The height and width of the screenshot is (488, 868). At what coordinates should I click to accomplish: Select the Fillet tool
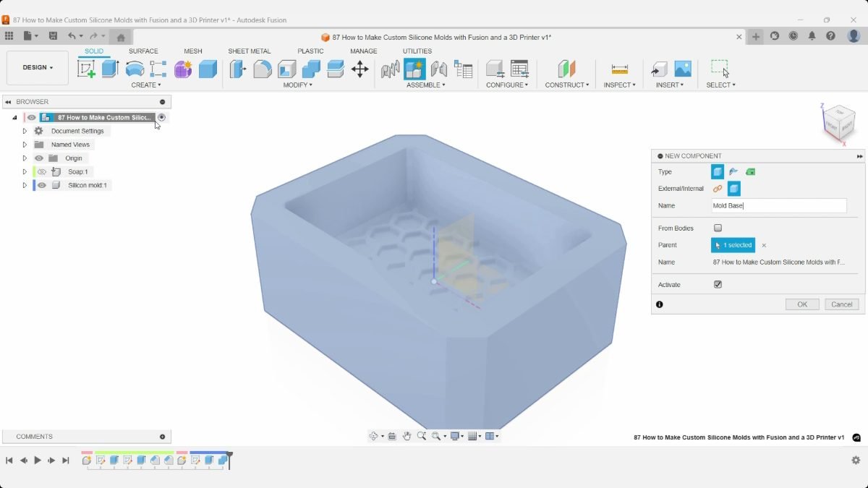(x=263, y=69)
